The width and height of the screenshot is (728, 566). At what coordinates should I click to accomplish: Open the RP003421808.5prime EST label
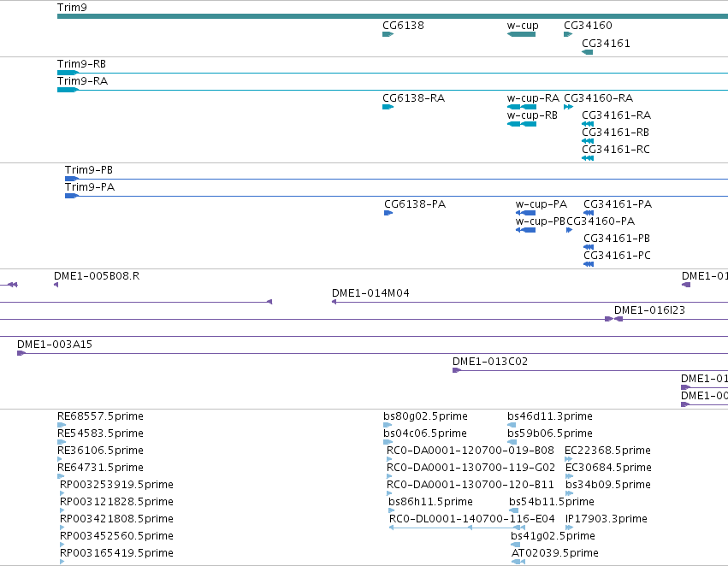tap(116, 520)
